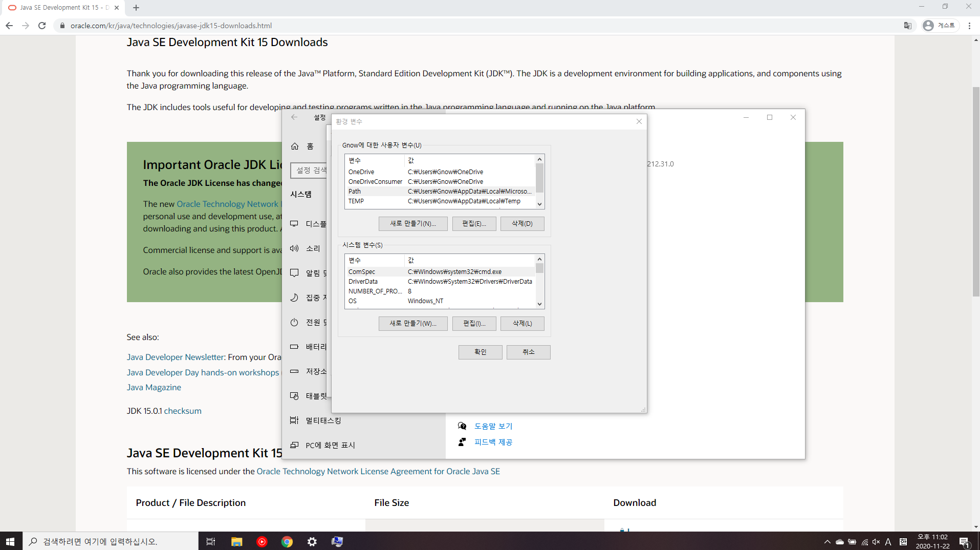
Task: Open a new browser tab
Action: 136,8
